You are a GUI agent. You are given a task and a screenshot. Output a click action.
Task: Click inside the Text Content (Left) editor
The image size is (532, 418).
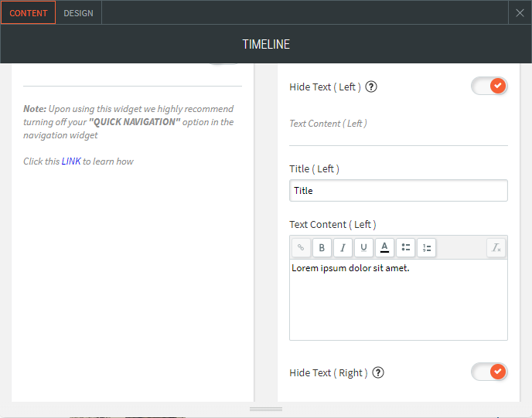398,301
